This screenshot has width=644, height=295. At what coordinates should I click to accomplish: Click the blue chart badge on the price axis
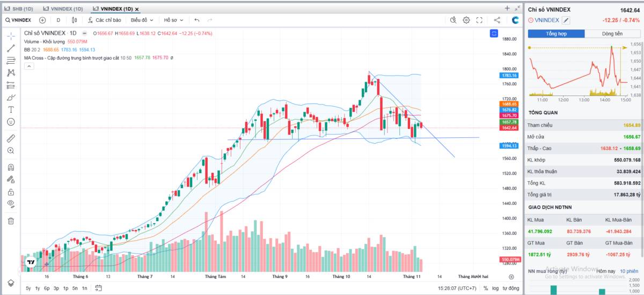(494, 33)
